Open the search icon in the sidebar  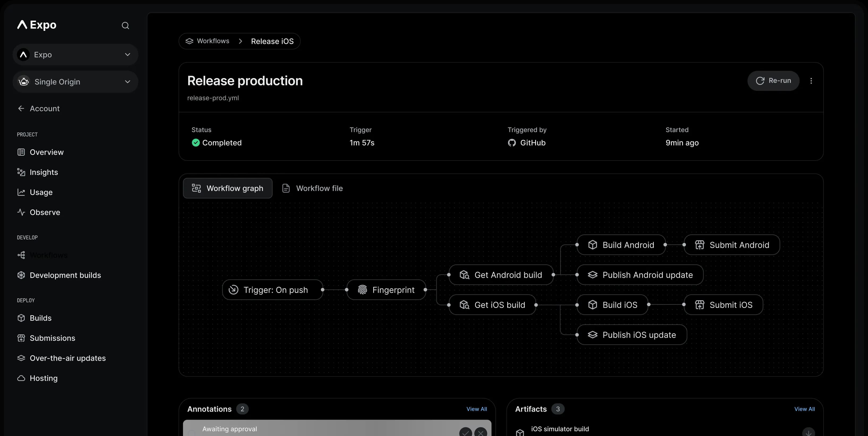(x=125, y=25)
